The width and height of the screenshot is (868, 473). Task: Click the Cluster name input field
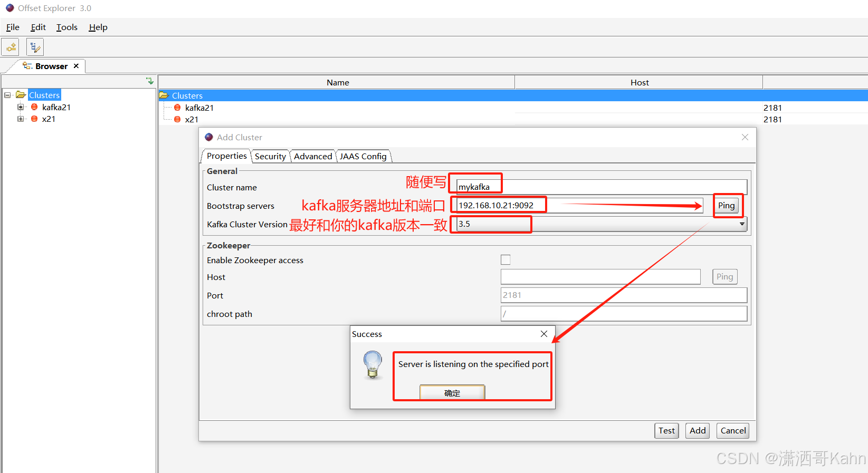click(602, 187)
